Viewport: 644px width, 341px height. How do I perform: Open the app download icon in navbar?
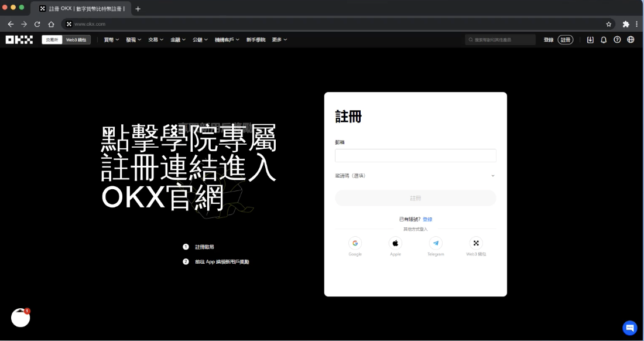pos(590,40)
